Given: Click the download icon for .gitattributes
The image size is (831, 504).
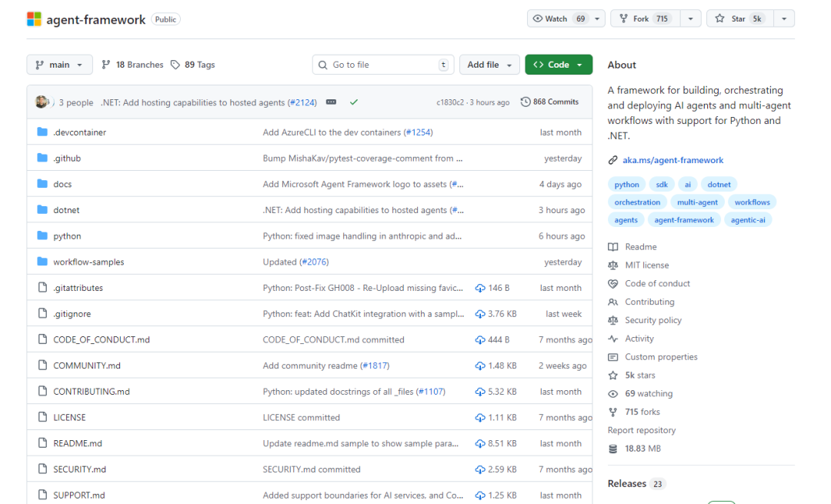Looking at the screenshot, I should click(480, 288).
